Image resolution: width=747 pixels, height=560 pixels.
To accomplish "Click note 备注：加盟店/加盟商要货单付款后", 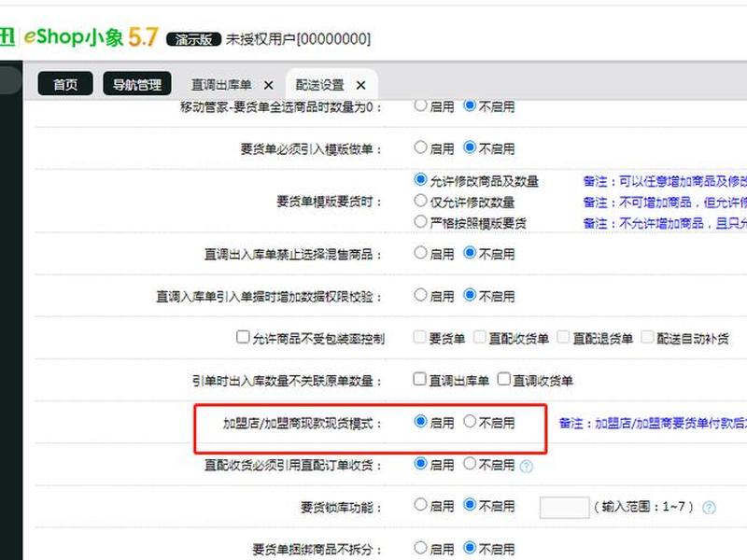I will (x=653, y=423).
